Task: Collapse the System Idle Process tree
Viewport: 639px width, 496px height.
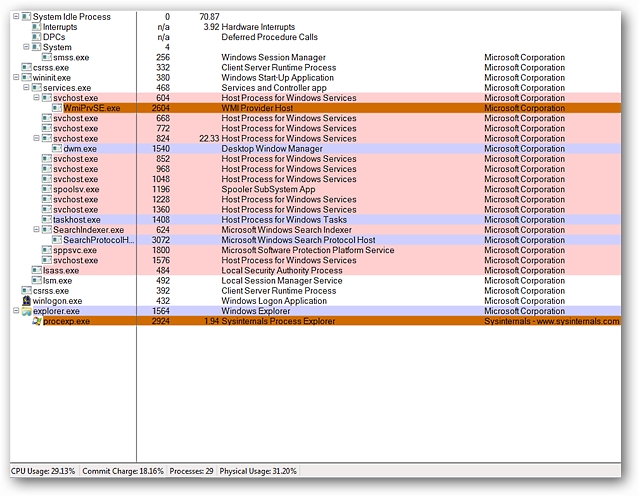Action: tap(15, 17)
